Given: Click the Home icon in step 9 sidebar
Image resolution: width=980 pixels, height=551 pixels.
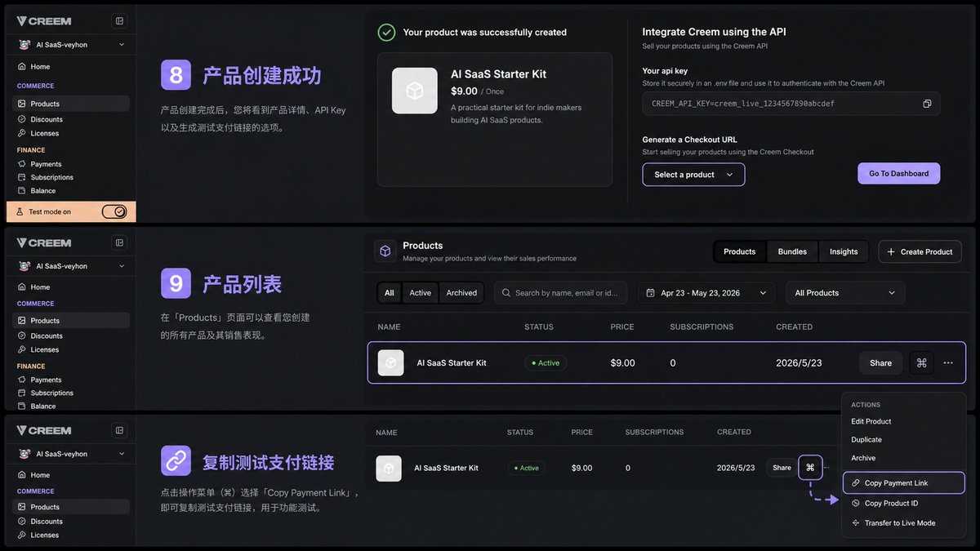Looking at the screenshot, I should pos(23,287).
